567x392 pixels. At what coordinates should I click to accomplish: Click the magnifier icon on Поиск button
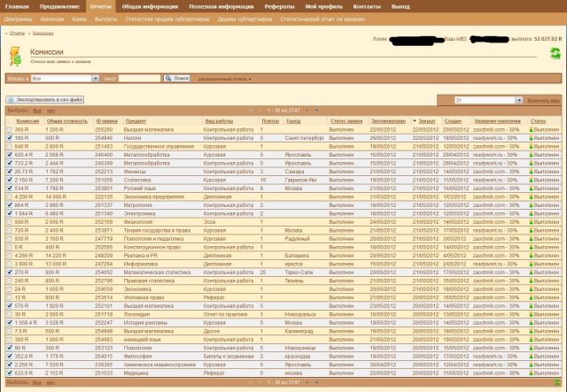click(169, 79)
